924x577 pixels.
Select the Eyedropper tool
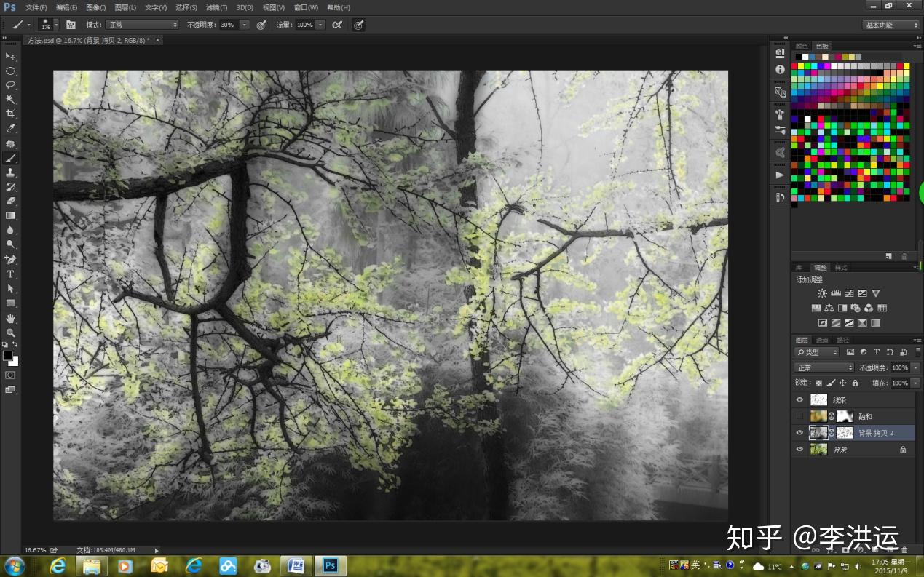tap(10, 129)
